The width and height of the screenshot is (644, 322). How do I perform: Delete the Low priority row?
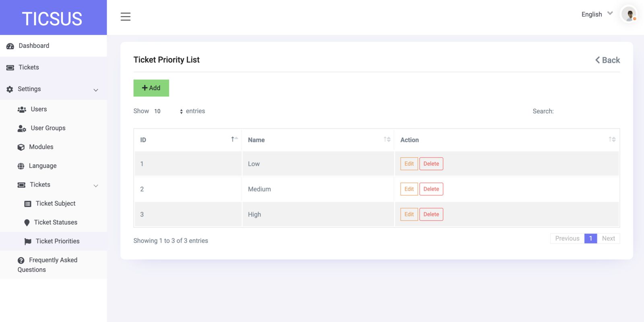pos(431,164)
